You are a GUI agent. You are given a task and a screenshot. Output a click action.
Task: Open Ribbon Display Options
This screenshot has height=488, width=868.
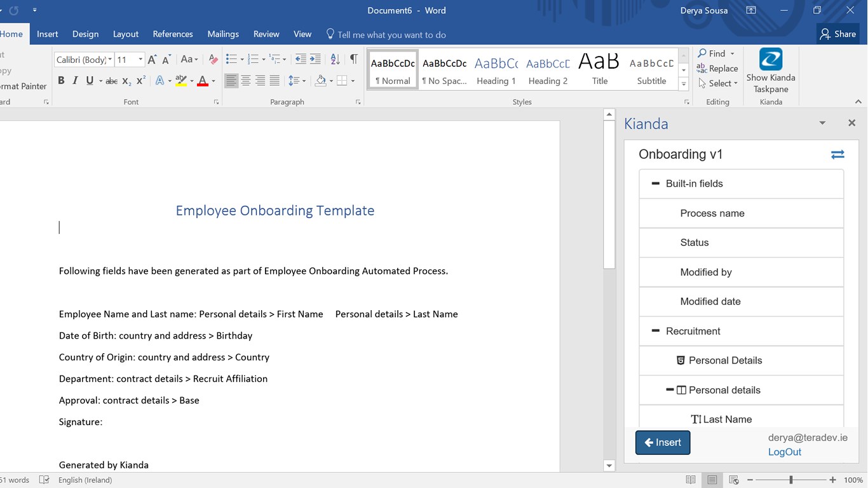751,10
